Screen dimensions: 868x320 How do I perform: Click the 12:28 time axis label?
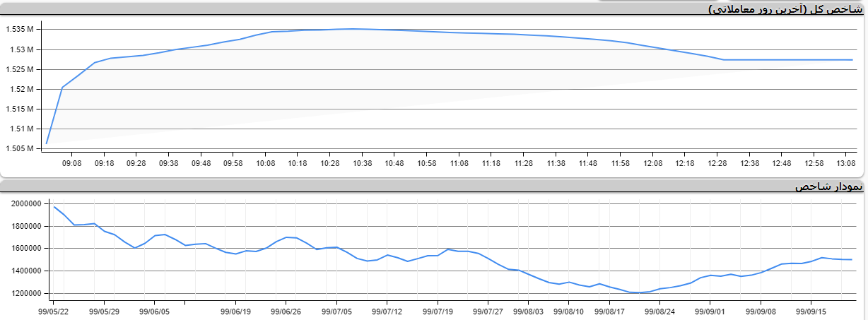[717, 163]
